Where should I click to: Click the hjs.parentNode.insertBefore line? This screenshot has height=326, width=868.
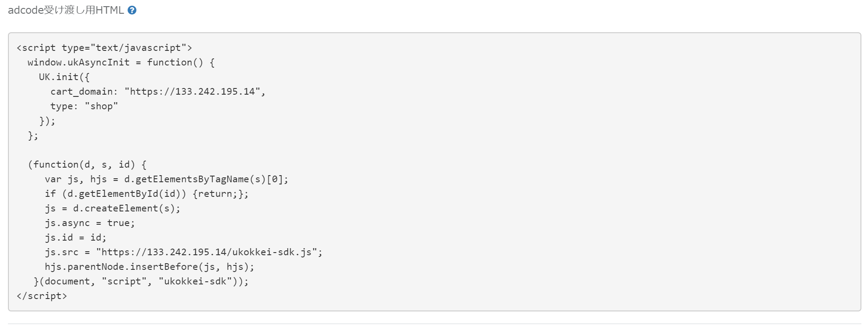coord(149,267)
